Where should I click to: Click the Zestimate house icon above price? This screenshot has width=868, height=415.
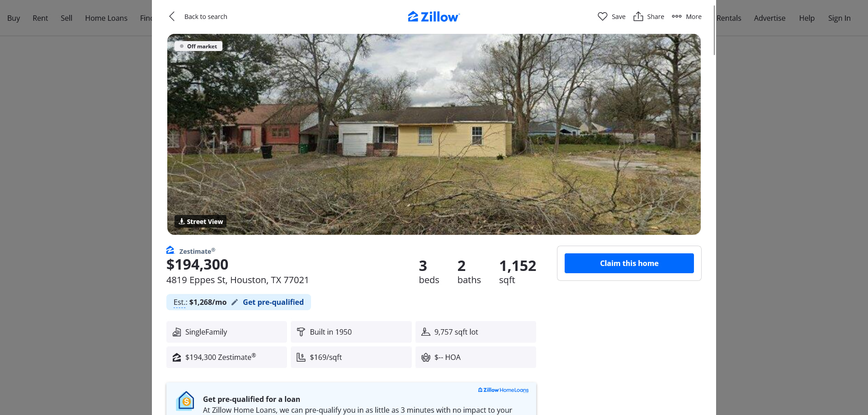point(170,250)
